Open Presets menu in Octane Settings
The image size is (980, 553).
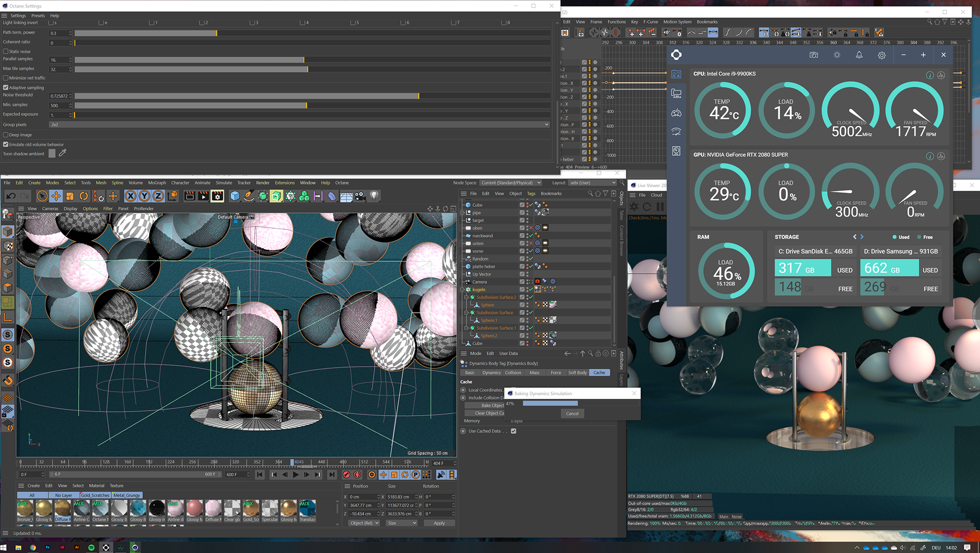coord(38,16)
